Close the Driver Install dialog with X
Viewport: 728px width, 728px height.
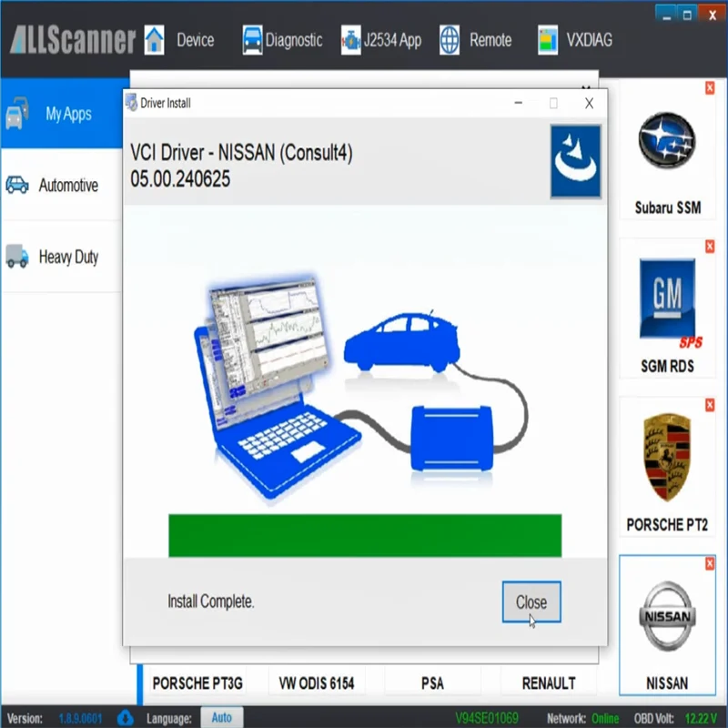point(589,103)
